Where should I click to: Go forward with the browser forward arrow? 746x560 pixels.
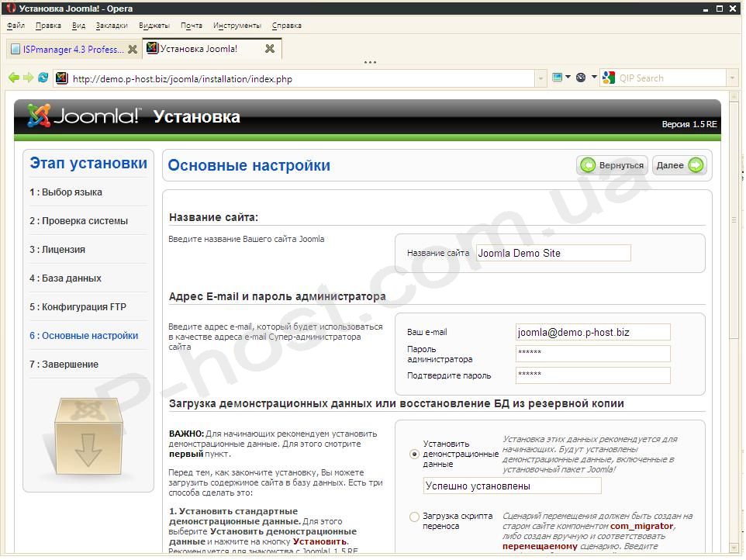pos(29,78)
